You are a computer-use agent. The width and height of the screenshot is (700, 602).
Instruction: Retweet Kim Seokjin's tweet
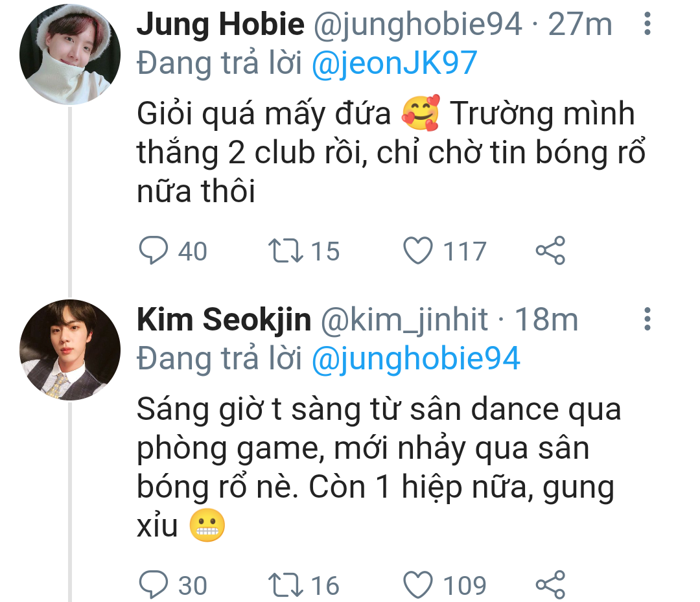[285, 585]
